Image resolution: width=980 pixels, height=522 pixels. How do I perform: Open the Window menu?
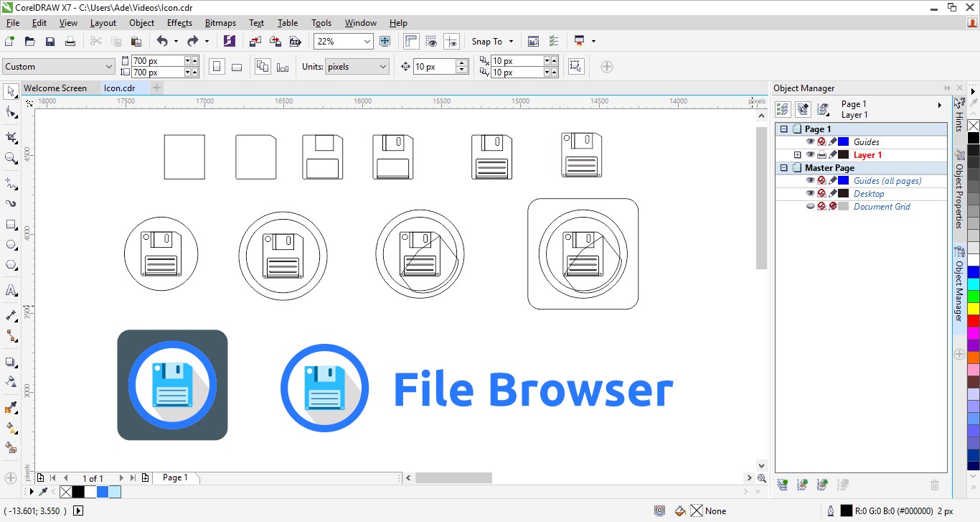360,23
